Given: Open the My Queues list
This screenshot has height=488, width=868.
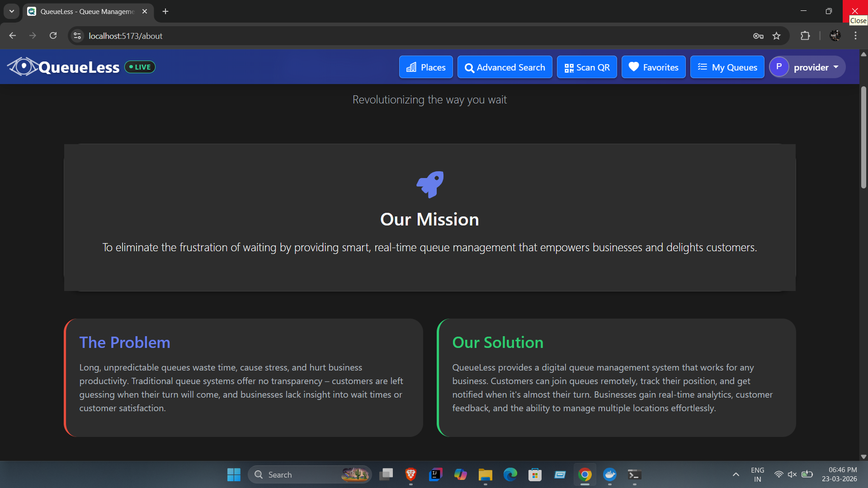Looking at the screenshot, I should (727, 67).
